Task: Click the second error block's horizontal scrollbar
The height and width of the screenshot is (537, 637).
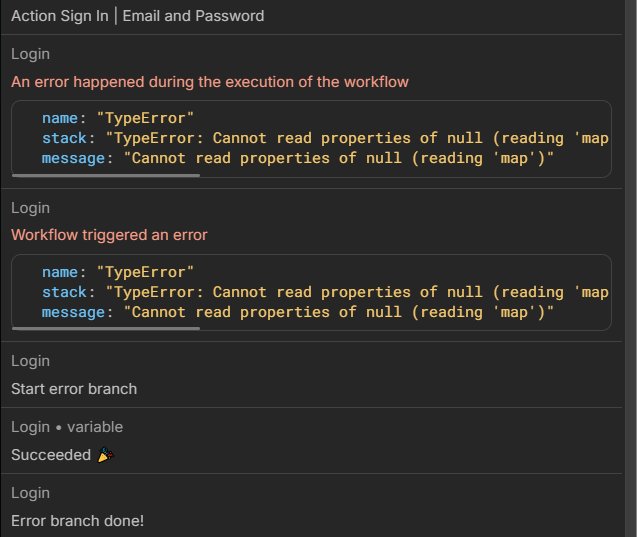Action: click(x=105, y=327)
